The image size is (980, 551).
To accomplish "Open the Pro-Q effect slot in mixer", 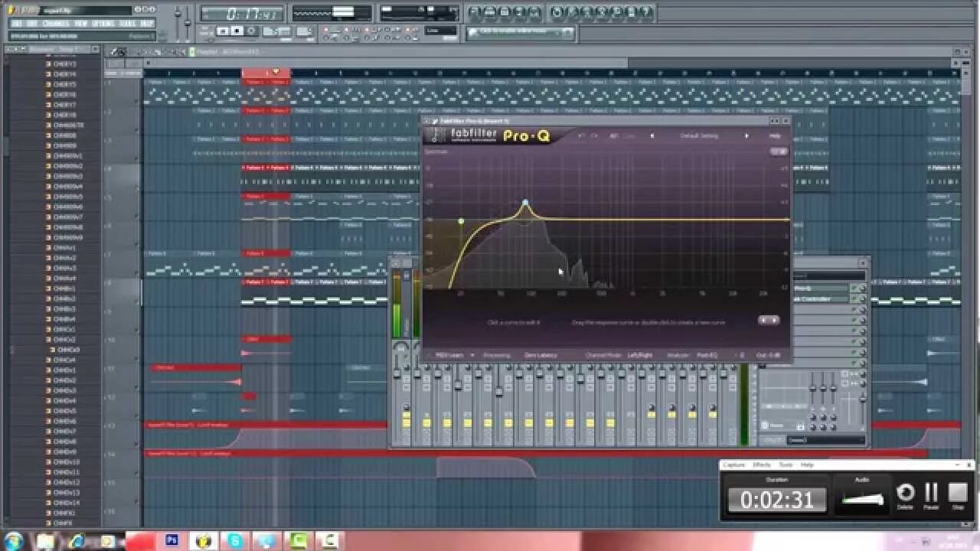I will (821, 289).
